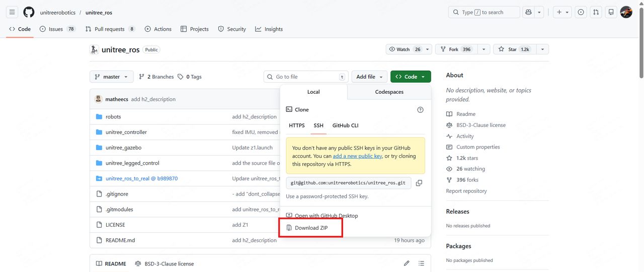View the 0 Tags link
The width and height of the screenshot is (644, 272).
click(190, 77)
